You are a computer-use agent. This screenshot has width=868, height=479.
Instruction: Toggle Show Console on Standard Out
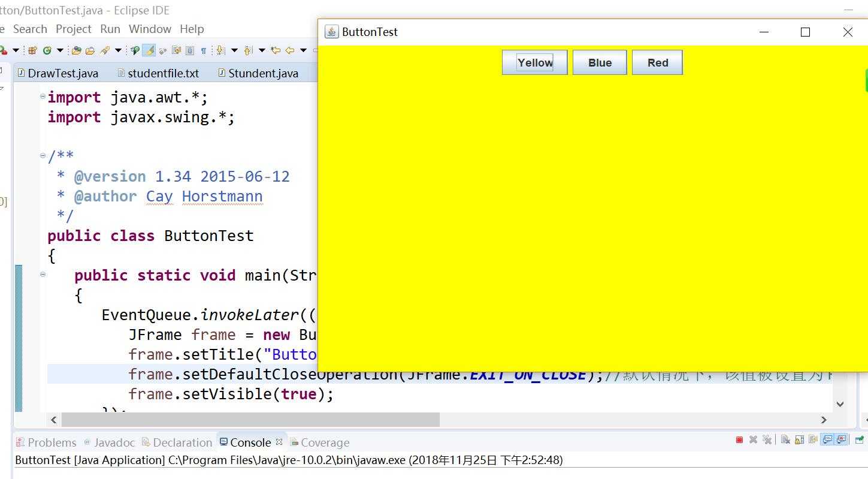(827, 440)
